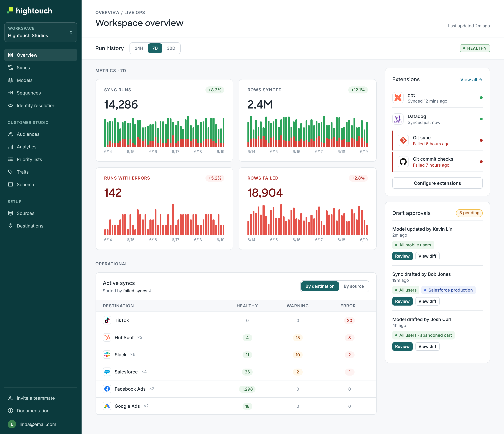The image size is (504, 434).
Task: Open Priority lists icon in sidebar
Action: 10,159
